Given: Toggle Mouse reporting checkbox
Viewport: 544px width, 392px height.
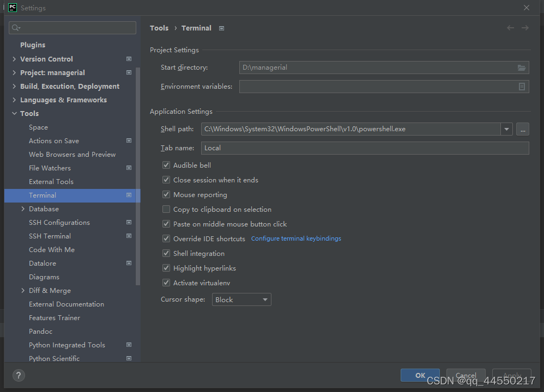Looking at the screenshot, I should tap(166, 194).
